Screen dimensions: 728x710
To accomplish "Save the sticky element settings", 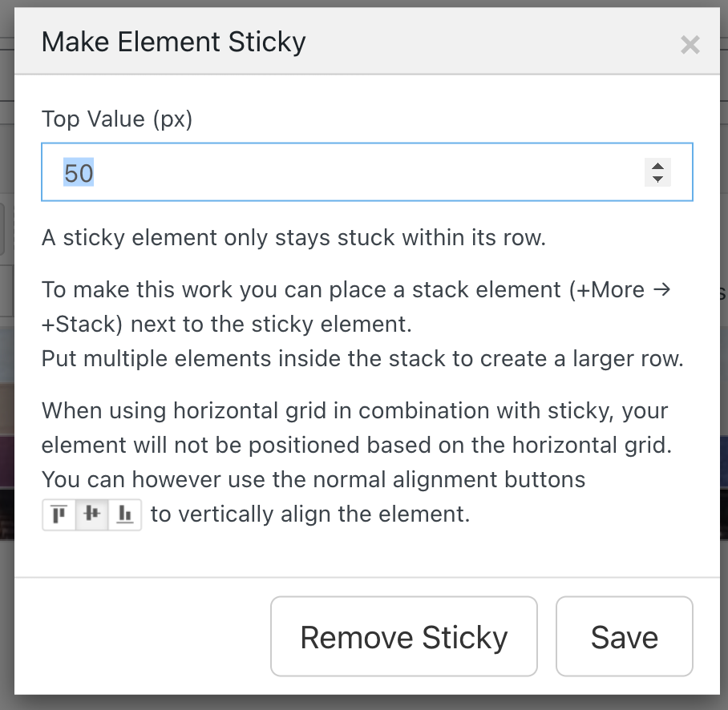I will [x=624, y=637].
